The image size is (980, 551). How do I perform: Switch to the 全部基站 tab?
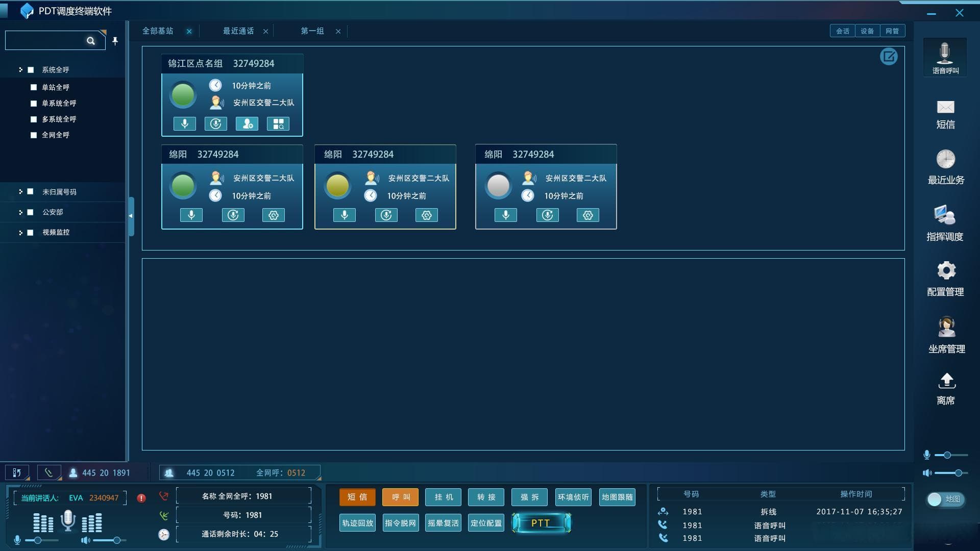pyautogui.click(x=158, y=31)
